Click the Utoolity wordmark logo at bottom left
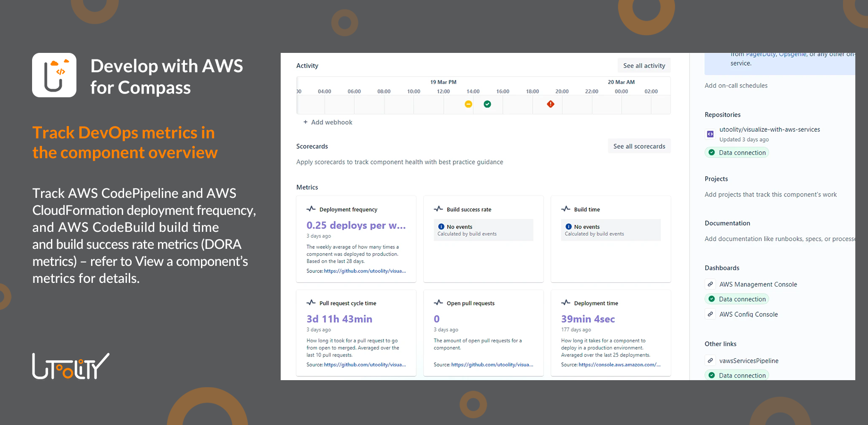 [x=71, y=366]
